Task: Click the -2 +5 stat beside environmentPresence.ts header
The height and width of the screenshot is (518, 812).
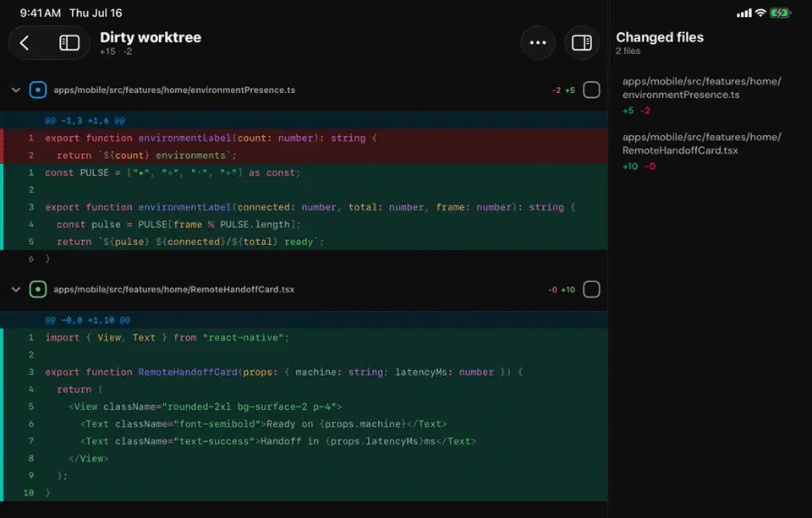Action: click(x=563, y=90)
